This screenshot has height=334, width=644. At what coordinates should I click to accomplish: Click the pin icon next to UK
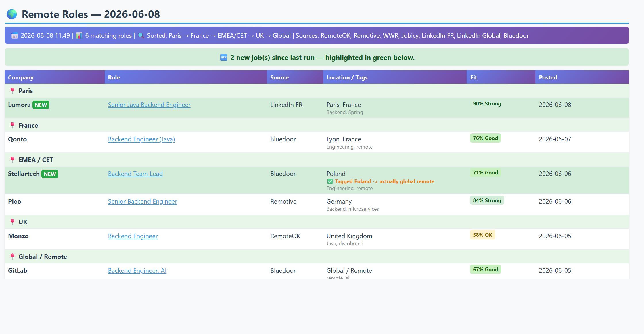(x=12, y=222)
